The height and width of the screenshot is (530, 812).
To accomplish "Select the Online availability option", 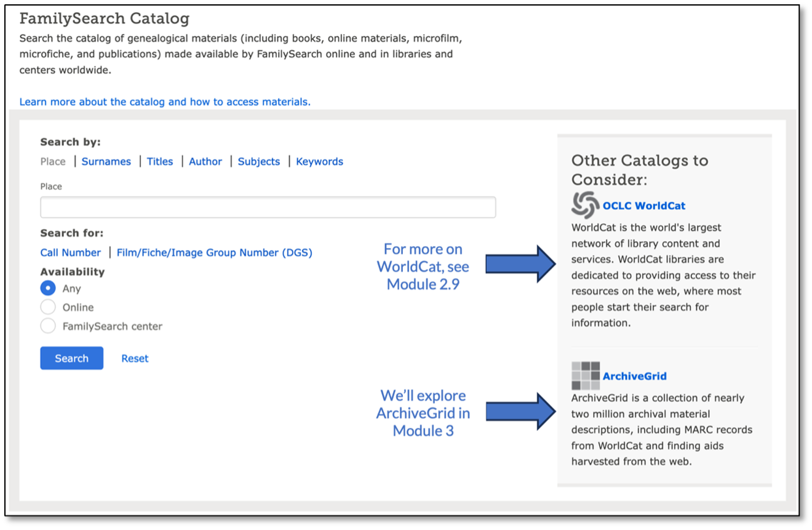I will pos(48,307).
